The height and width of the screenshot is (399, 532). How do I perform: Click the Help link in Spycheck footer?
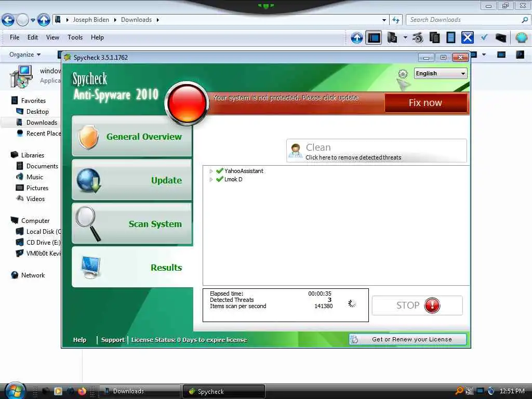click(79, 340)
